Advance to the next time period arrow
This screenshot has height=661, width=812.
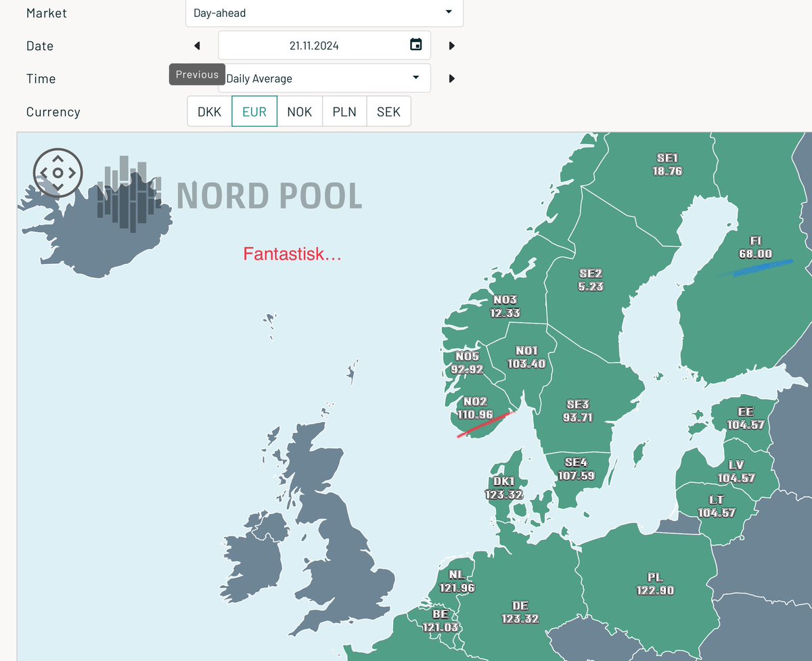452,78
